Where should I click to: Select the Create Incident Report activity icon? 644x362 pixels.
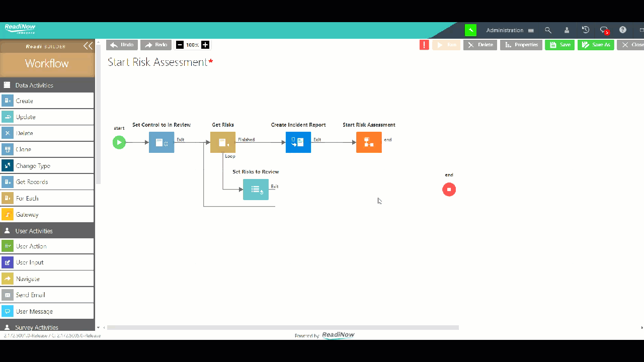click(x=298, y=142)
